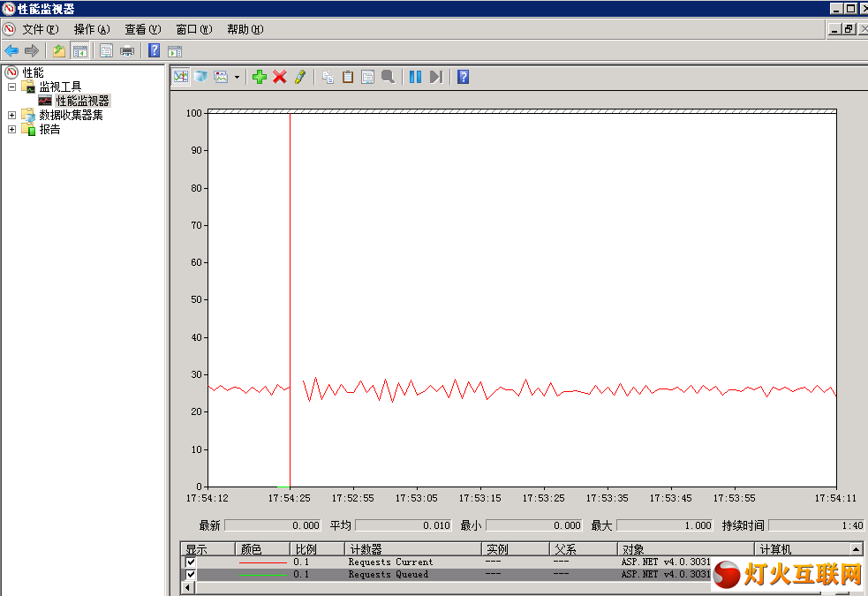
Task: Open the properties icon in main toolbar
Action: pyautogui.click(x=106, y=51)
